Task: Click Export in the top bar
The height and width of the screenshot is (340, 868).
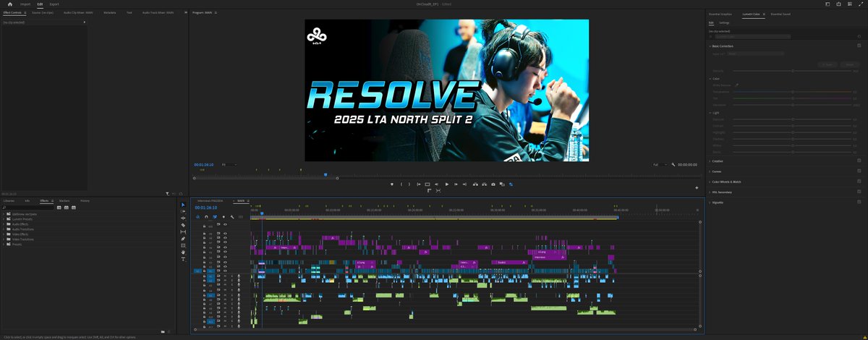Action: [54, 4]
